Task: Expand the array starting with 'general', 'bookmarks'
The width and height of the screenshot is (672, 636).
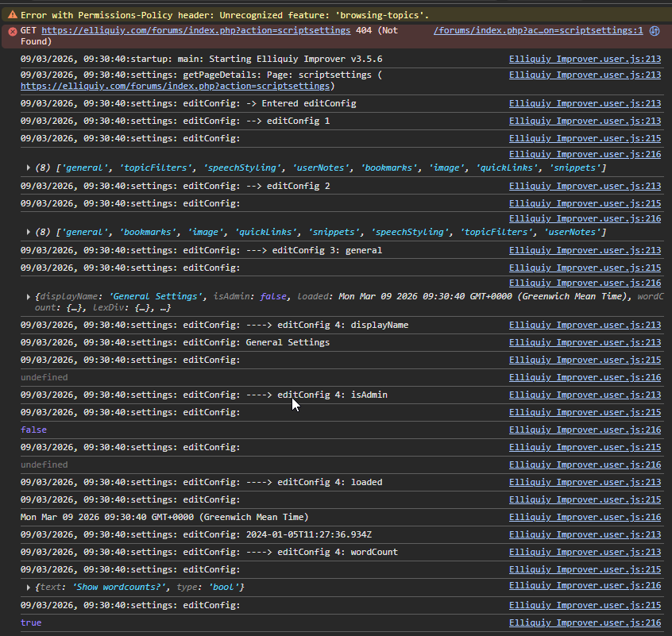Action: tap(29, 232)
